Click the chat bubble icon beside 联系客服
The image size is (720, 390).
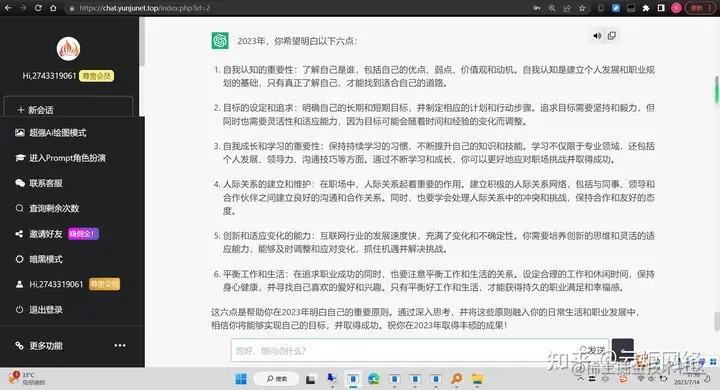20,183
